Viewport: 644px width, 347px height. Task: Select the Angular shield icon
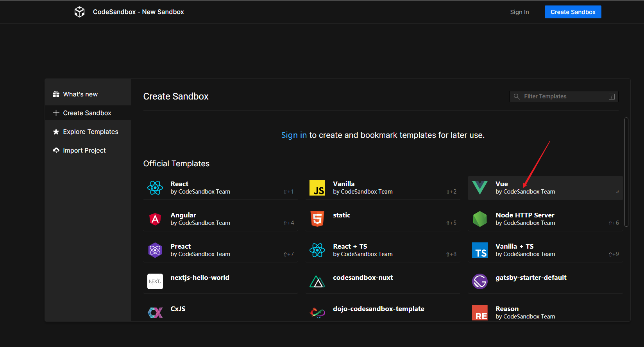155,219
